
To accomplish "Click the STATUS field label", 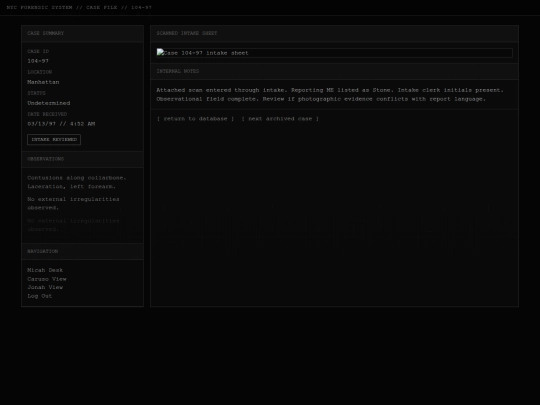I will coord(36,93).
